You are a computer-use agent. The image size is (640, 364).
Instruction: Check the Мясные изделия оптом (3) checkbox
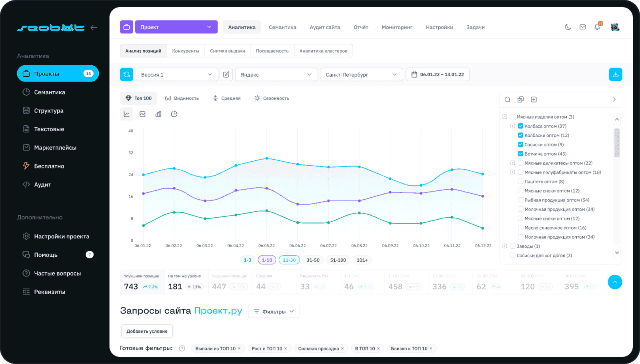(512, 117)
